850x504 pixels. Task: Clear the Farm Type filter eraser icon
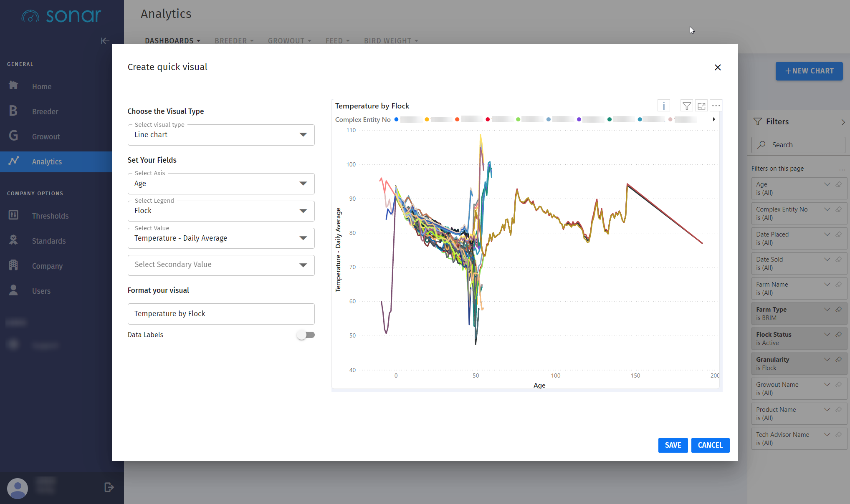tap(838, 309)
